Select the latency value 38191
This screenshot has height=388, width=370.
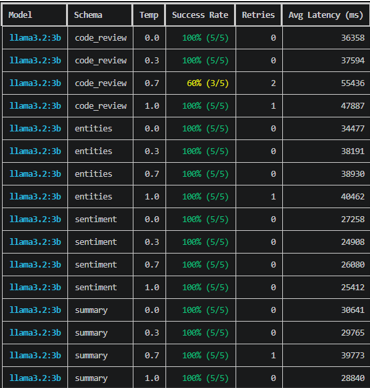click(353, 151)
